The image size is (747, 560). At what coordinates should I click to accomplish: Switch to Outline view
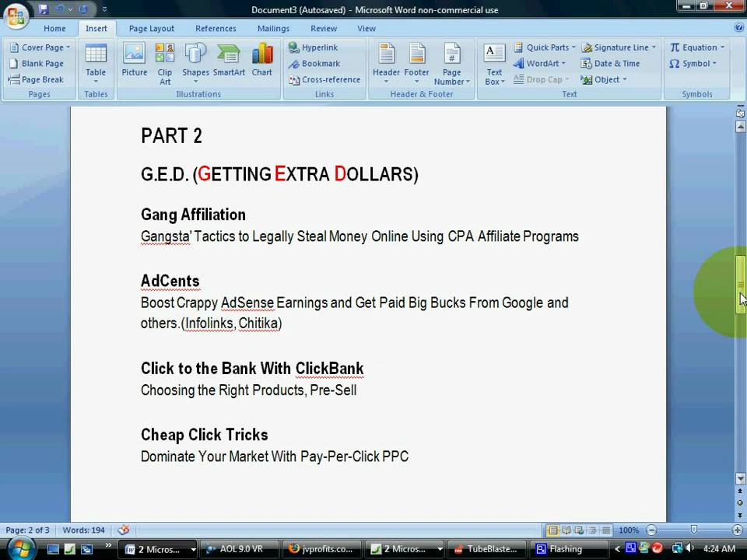[x=593, y=530]
